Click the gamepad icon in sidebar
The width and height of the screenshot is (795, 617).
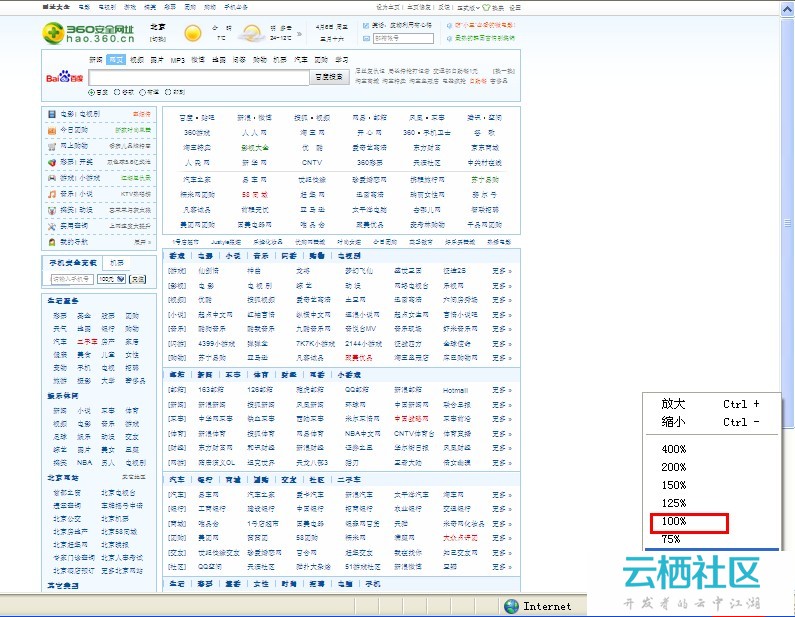coord(52,178)
